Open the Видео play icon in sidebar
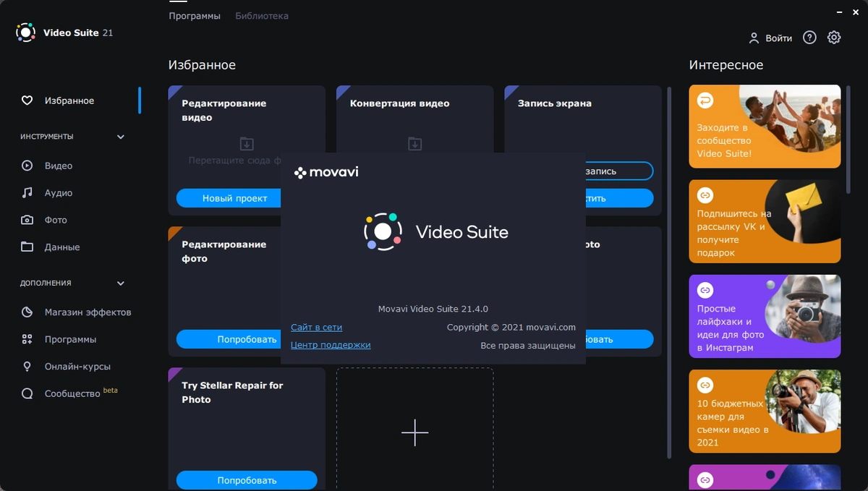Image resolution: width=868 pixels, height=491 pixels. [27, 166]
